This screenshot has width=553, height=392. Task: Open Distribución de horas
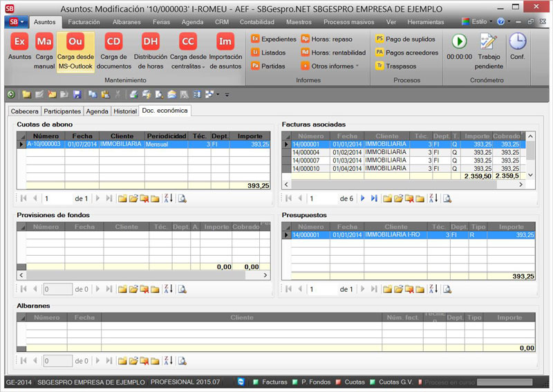coord(150,42)
